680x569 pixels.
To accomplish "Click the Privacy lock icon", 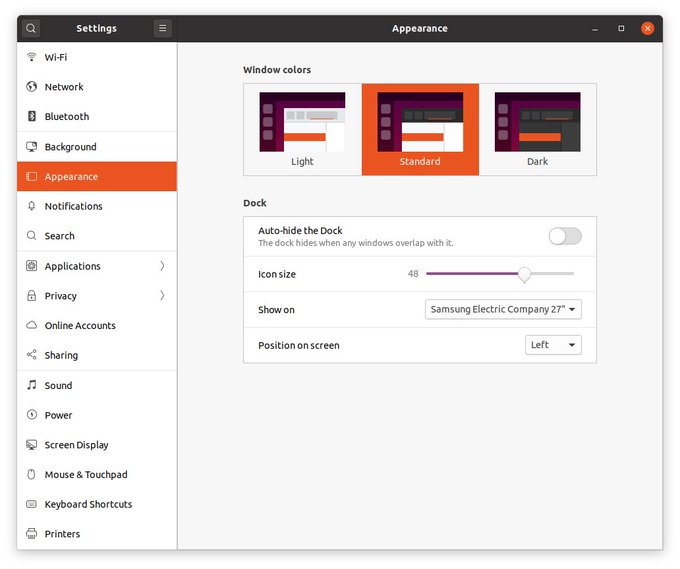I will tap(31, 295).
